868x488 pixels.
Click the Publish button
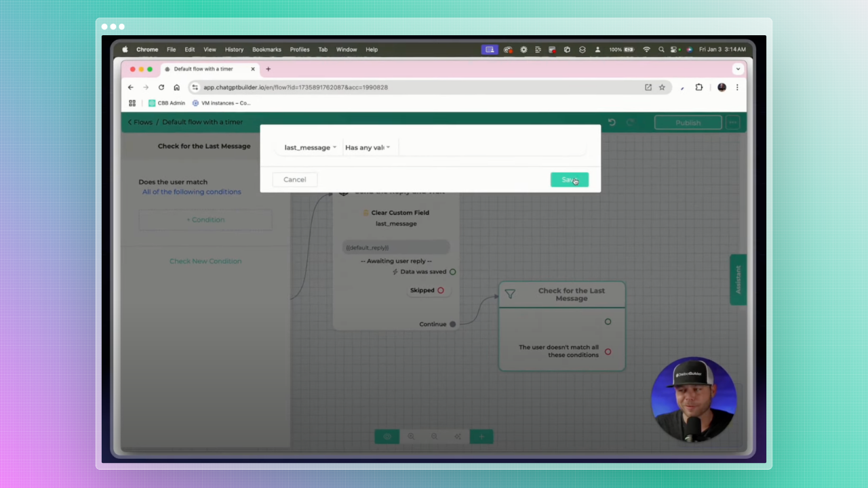688,123
